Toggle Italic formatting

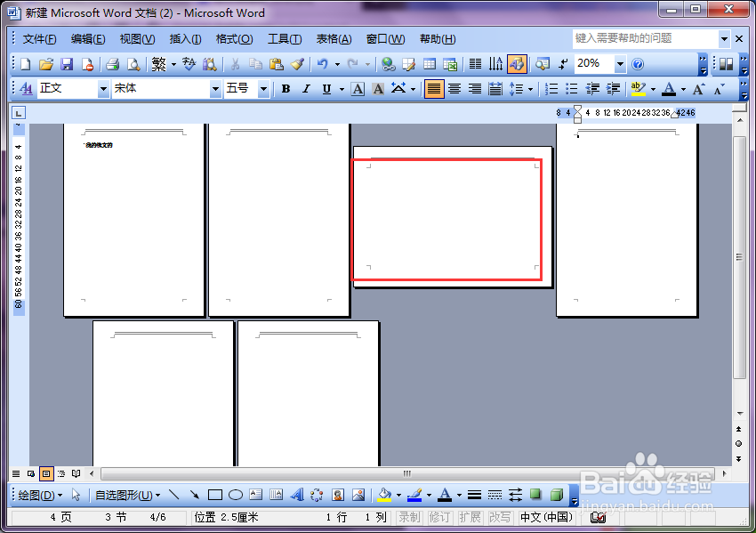point(306,89)
